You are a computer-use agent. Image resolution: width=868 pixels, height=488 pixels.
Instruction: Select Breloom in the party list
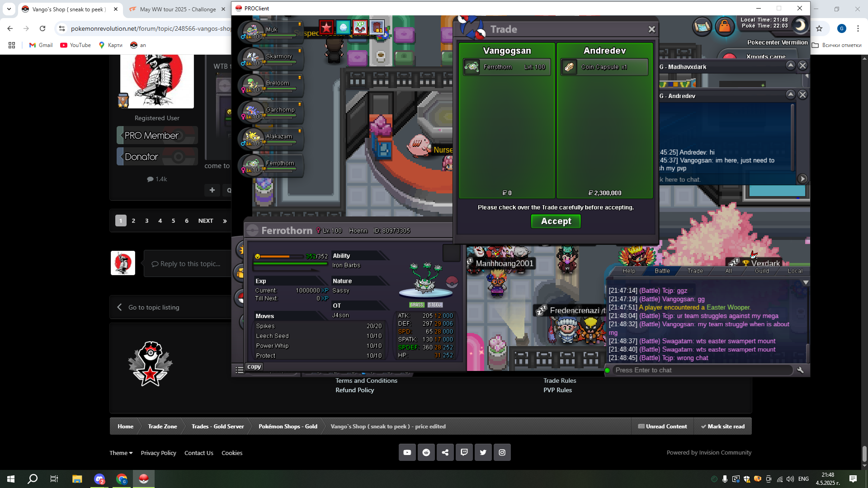click(x=270, y=85)
